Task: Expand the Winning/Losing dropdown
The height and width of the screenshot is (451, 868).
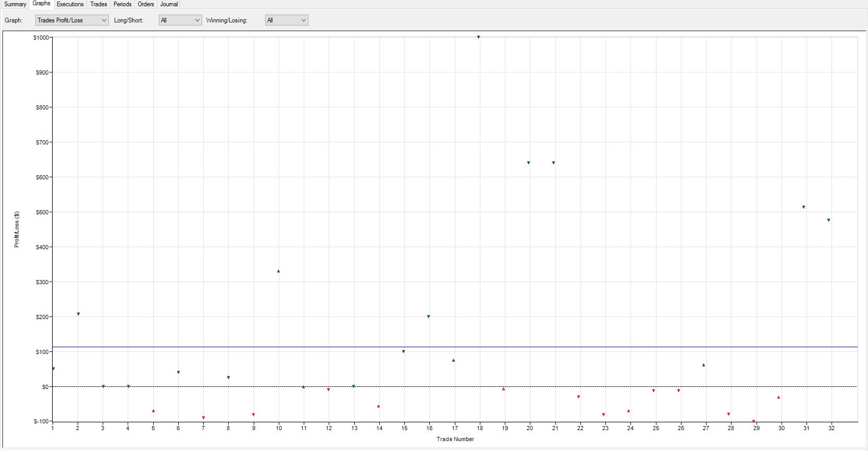Action: click(287, 20)
